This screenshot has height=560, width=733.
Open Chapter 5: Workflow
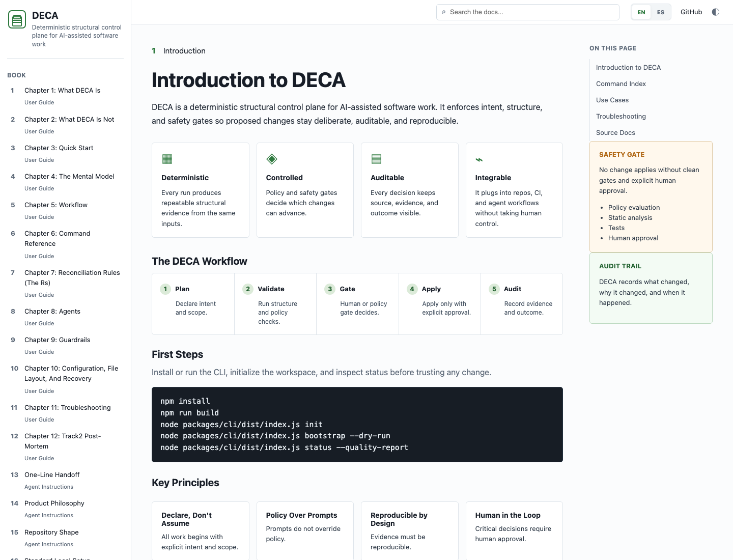tap(66, 210)
